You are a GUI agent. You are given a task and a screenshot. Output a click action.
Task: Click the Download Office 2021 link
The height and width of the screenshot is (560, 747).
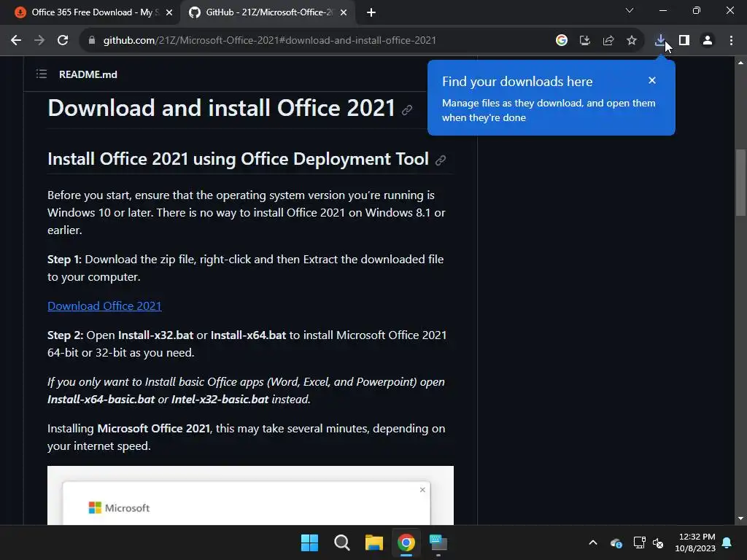(104, 306)
